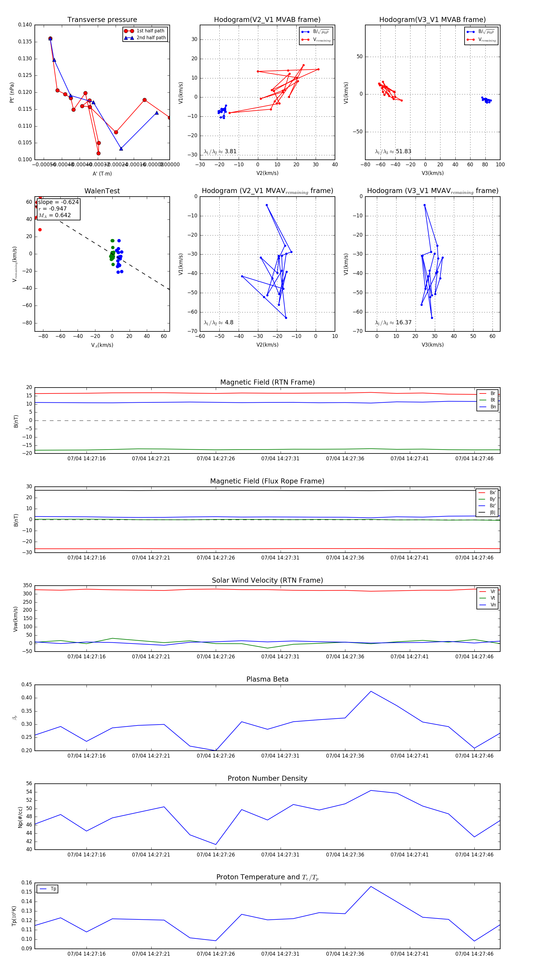Image resolution: width=535 pixels, height=980 pixels.
Task: Click the highest peak of the Plasma Beta curve
Action: (371, 691)
